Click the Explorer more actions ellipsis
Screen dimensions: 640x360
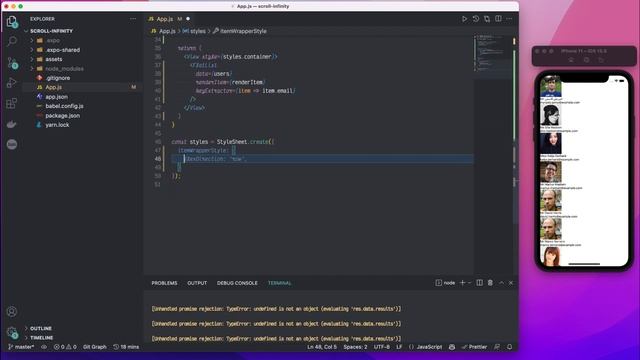(133, 19)
